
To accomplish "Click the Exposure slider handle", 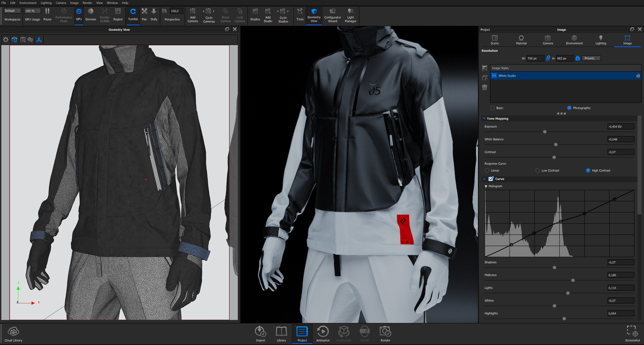I will [x=544, y=132].
